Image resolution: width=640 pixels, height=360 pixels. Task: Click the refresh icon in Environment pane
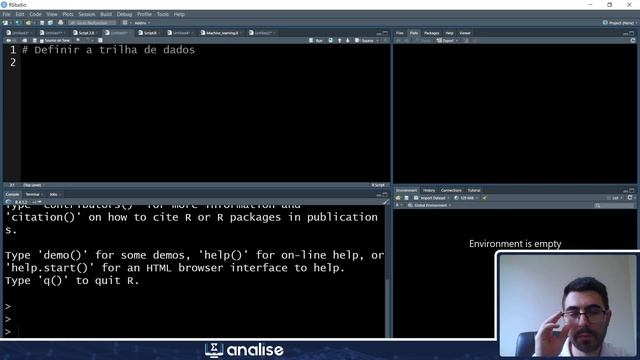click(x=630, y=198)
